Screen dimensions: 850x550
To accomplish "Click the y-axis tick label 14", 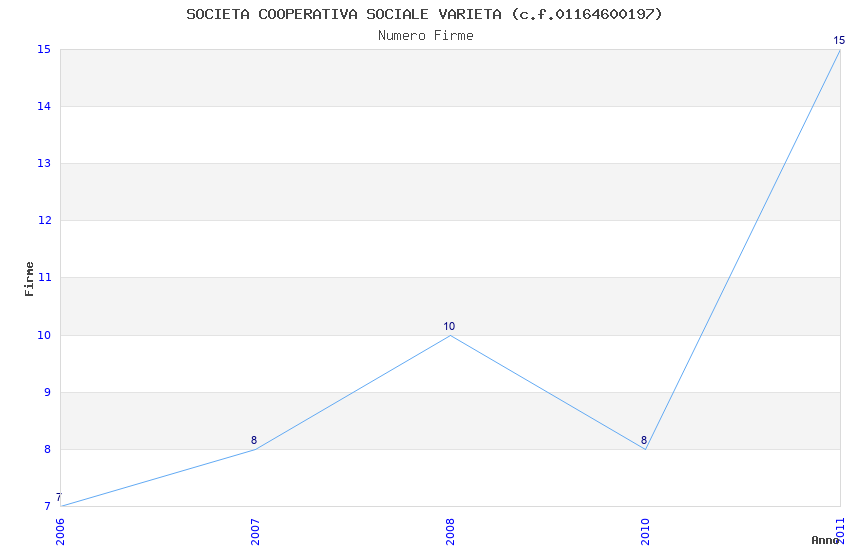I will click(44, 106).
